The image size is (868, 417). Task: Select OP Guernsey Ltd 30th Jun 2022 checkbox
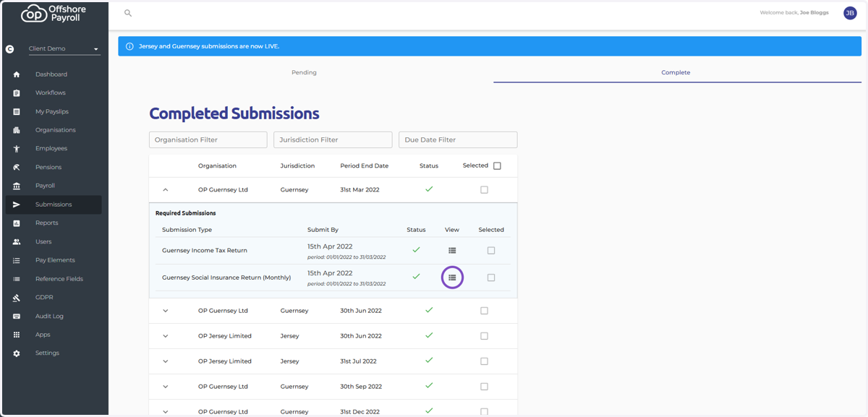tap(484, 311)
